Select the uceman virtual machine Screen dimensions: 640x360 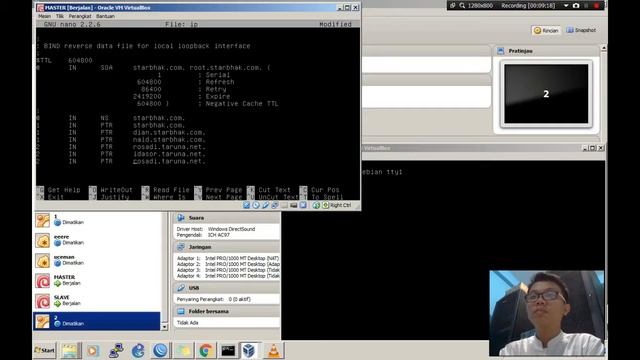97,260
